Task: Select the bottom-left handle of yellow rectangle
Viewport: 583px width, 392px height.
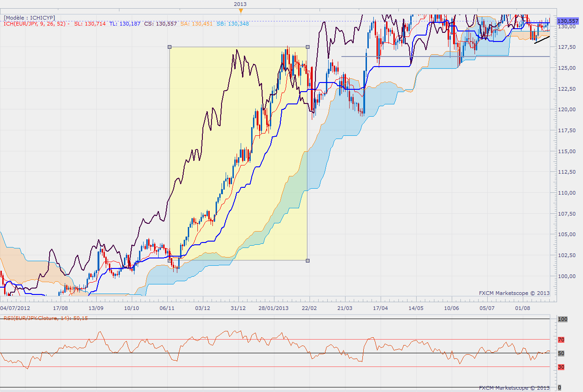Action: [170, 260]
